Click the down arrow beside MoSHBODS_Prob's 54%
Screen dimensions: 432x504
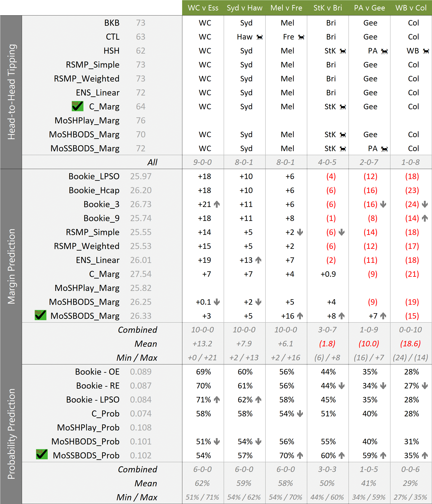click(x=259, y=441)
